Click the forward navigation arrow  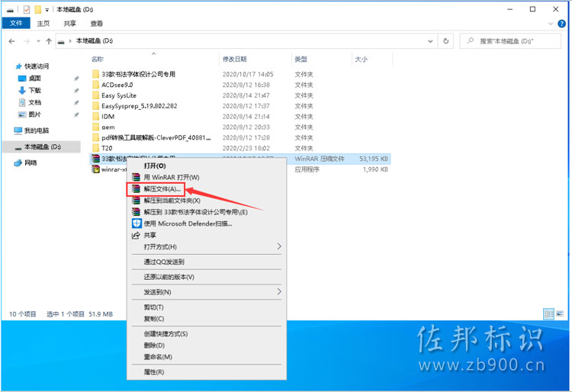pyautogui.click(x=26, y=41)
